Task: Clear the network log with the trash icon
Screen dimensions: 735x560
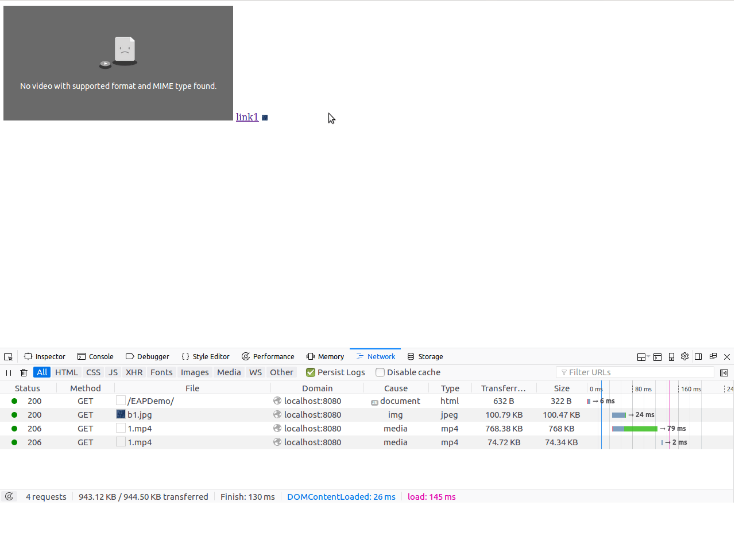Action: coord(24,372)
